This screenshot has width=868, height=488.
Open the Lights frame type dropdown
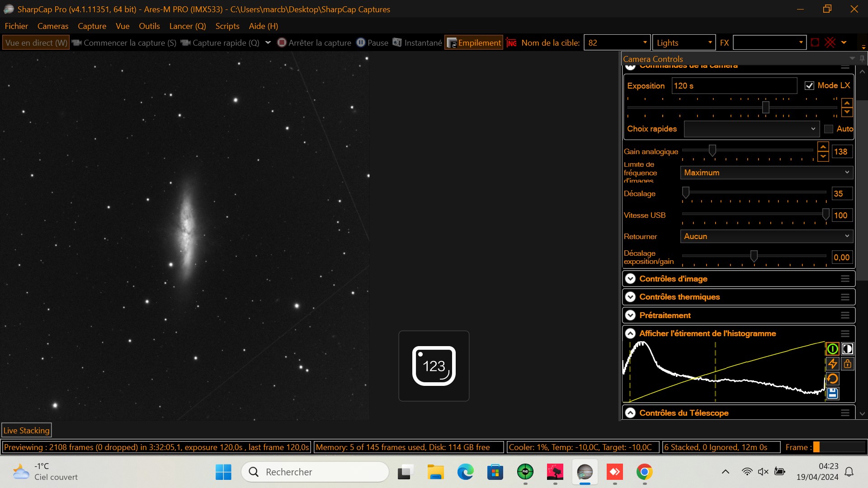point(684,42)
